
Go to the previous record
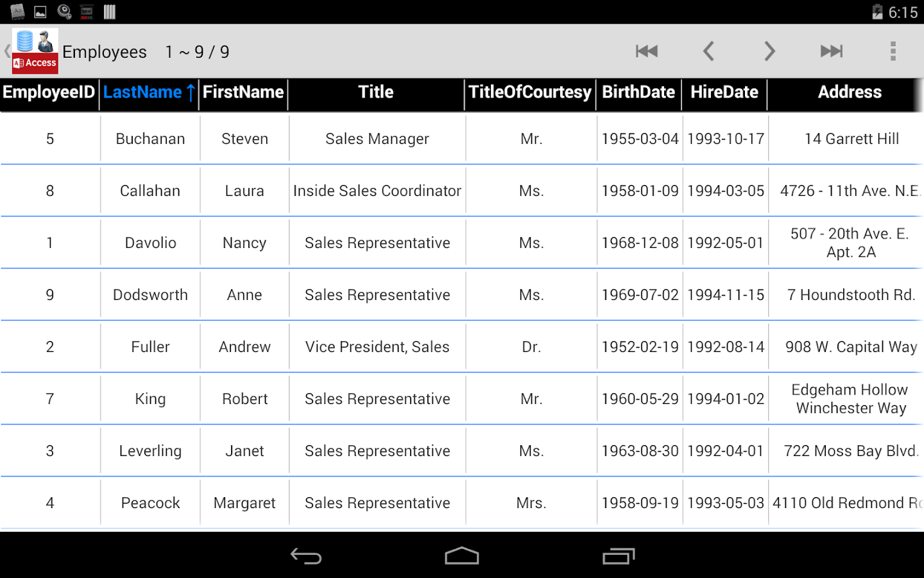(708, 51)
